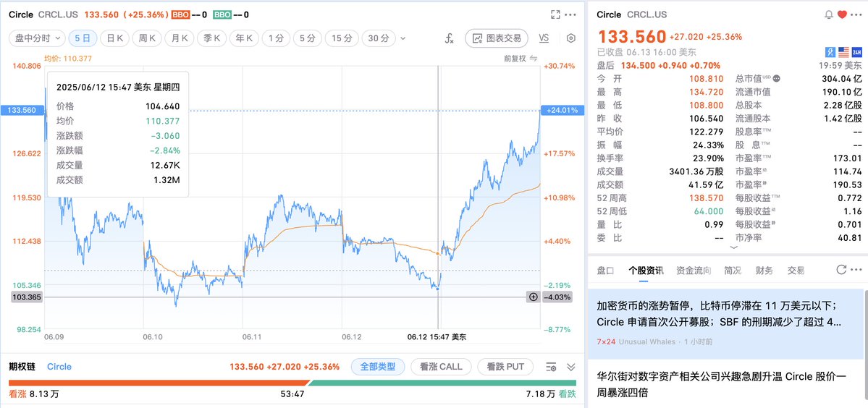Expand more quote details chevron
Image resolution: width=868 pixels, height=408 pixels.
coord(734,247)
